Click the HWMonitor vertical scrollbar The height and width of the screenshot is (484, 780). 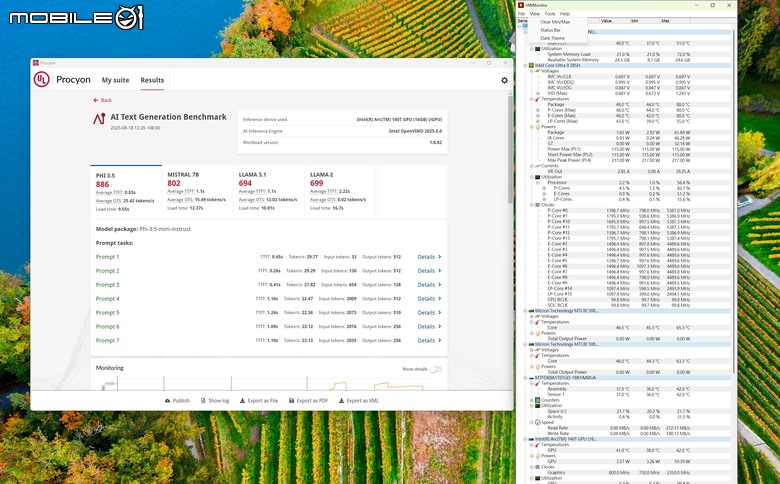click(734, 199)
